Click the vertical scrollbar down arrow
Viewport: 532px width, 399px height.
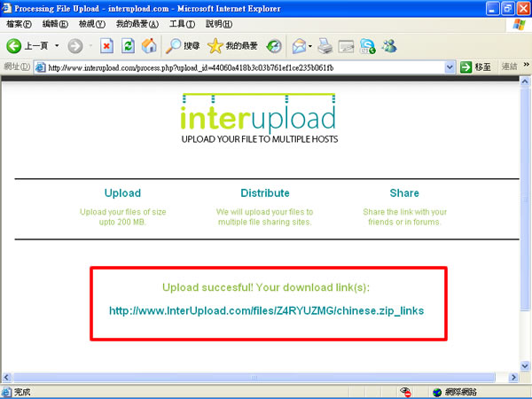pos(525,365)
